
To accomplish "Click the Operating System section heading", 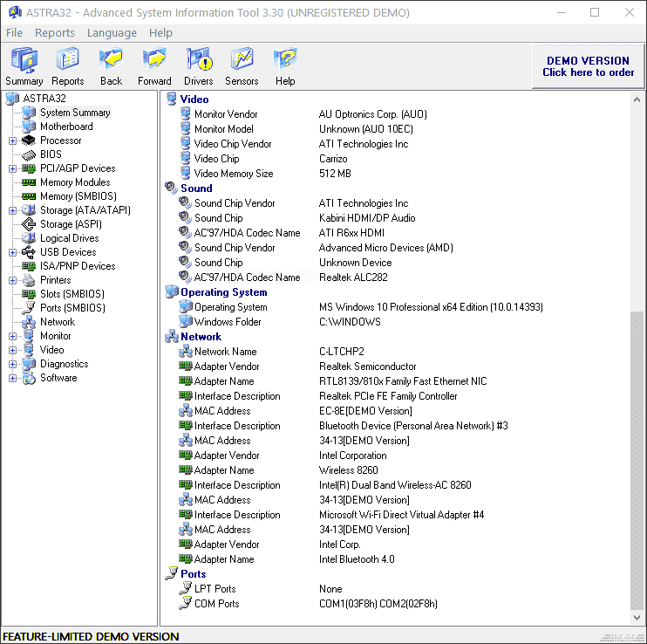I will pos(223,292).
